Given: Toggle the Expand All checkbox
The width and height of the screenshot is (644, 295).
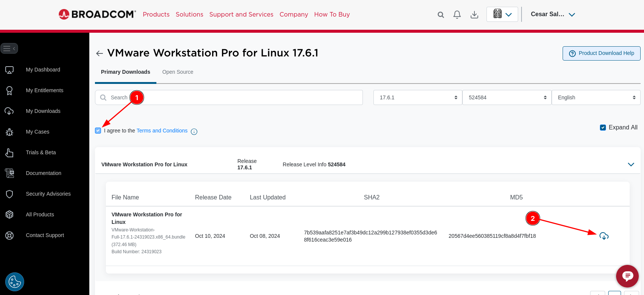Looking at the screenshot, I should pyautogui.click(x=603, y=128).
